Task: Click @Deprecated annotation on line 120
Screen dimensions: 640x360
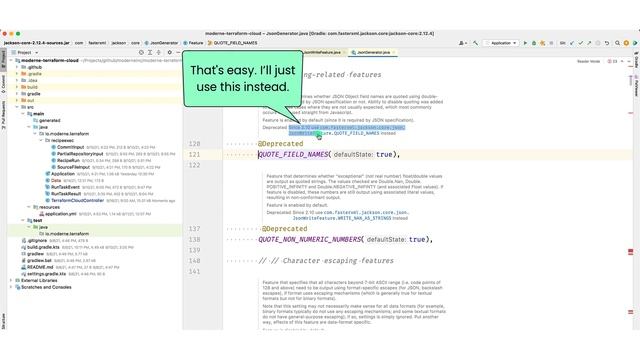Action: pyautogui.click(x=280, y=144)
